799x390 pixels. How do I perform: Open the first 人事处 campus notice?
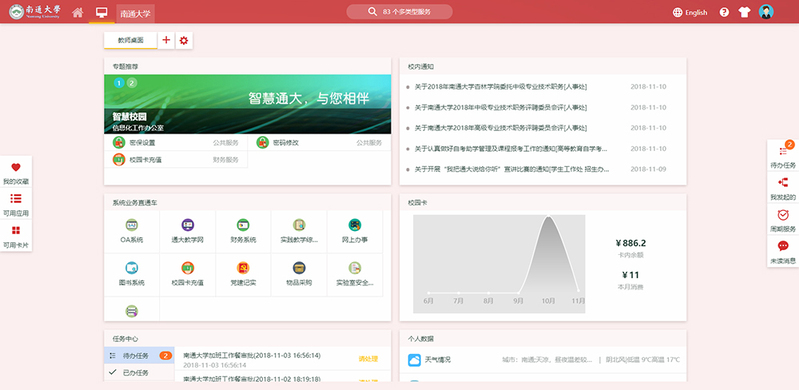click(500, 87)
